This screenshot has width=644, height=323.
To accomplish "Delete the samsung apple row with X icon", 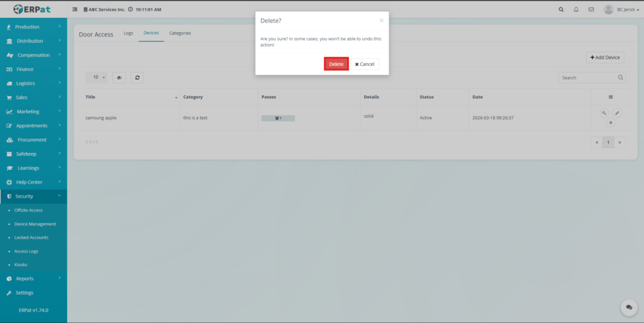I will (x=611, y=122).
